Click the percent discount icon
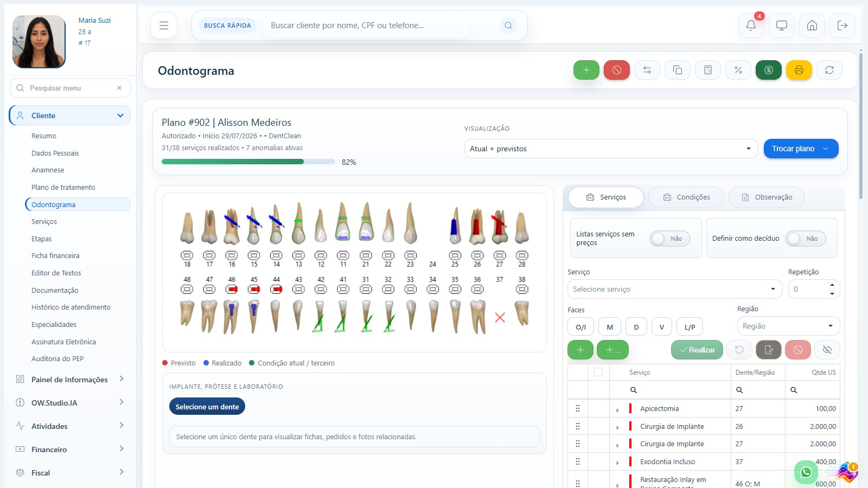Viewport: 868px width, 488px height. 738,70
